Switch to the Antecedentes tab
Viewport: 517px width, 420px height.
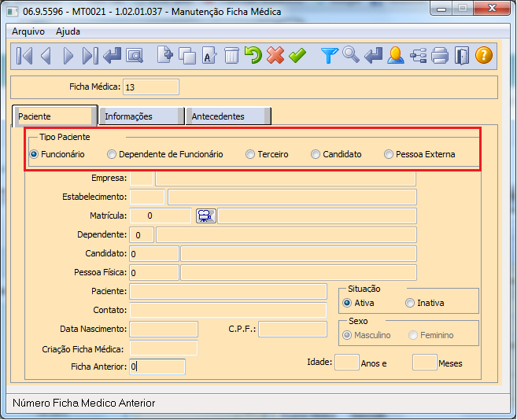(228, 116)
